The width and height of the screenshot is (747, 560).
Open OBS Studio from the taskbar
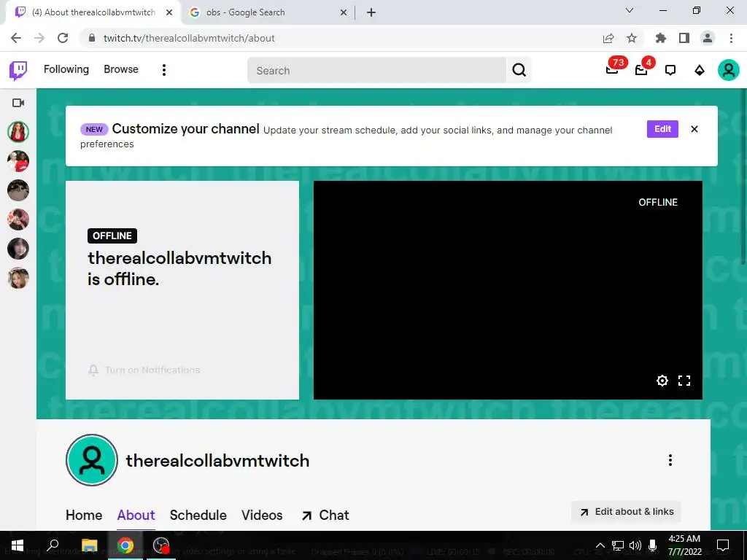point(161,545)
